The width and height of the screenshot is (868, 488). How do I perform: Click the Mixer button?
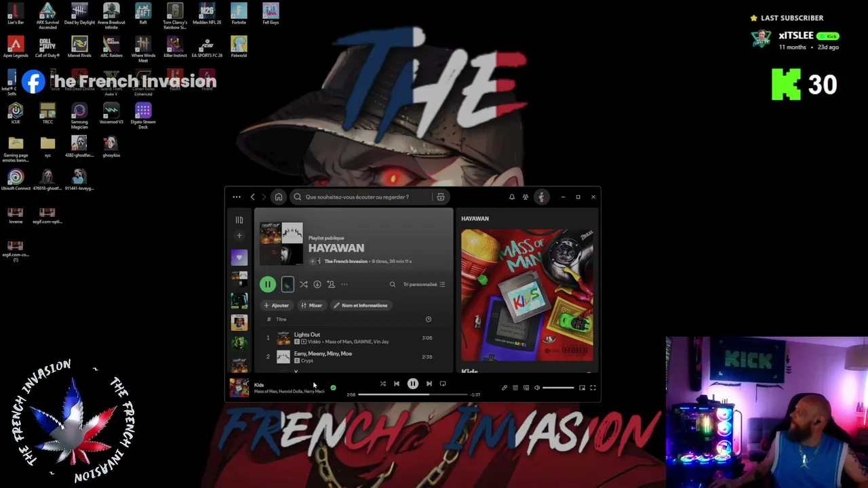(x=311, y=306)
